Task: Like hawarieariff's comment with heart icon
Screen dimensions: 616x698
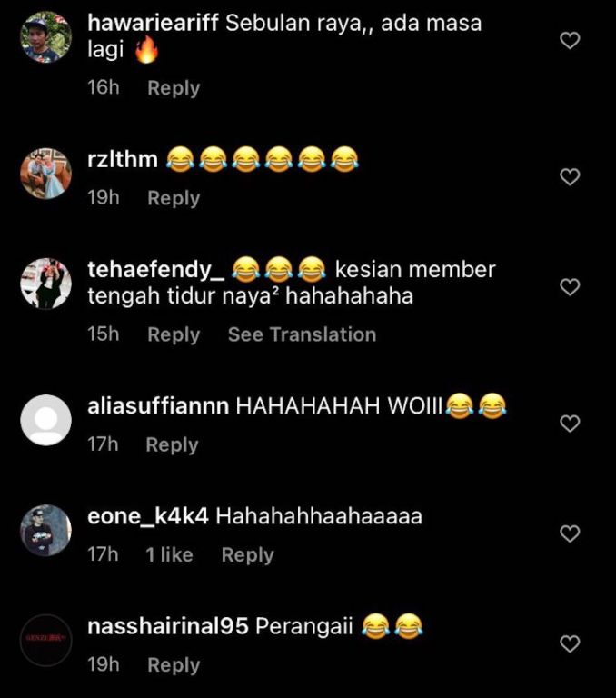Action: click(570, 41)
